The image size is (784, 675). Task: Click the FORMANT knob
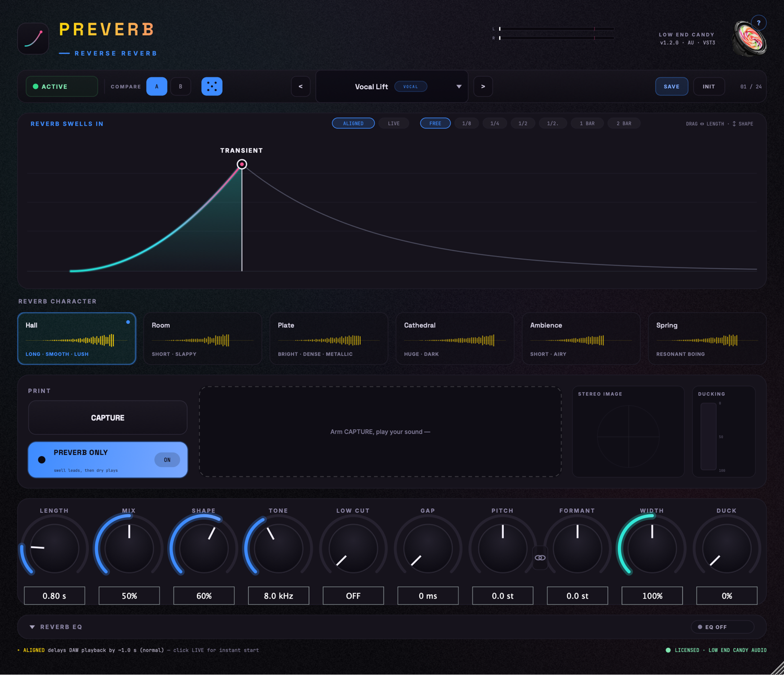pos(578,548)
